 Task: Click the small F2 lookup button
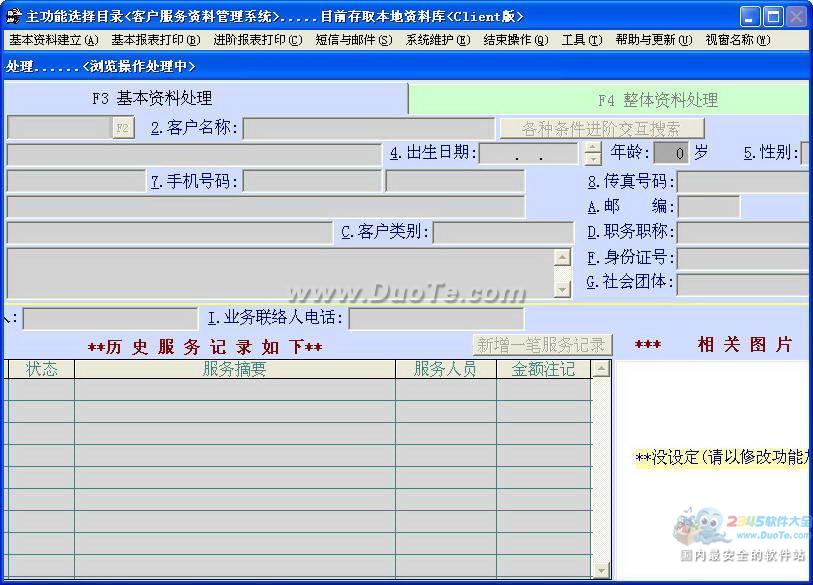click(x=123, y=128)
